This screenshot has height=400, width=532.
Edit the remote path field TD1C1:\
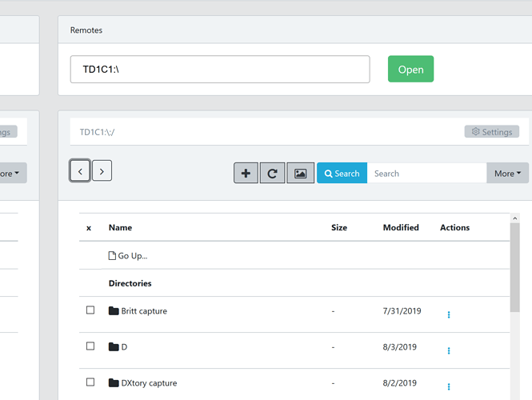pos(220,70)
